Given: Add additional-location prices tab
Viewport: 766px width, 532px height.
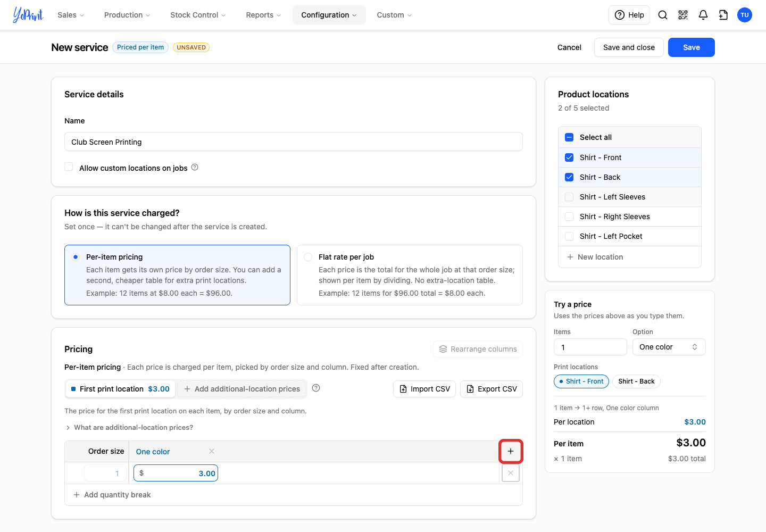Looking at the screenshot, I should click(x=242, y=389).
